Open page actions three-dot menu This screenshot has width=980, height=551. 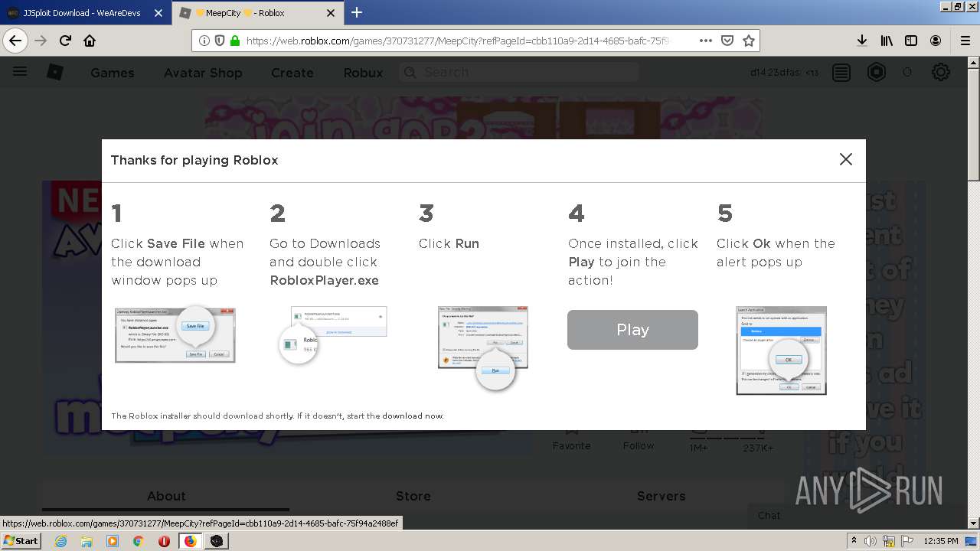[x=706, y=41]
